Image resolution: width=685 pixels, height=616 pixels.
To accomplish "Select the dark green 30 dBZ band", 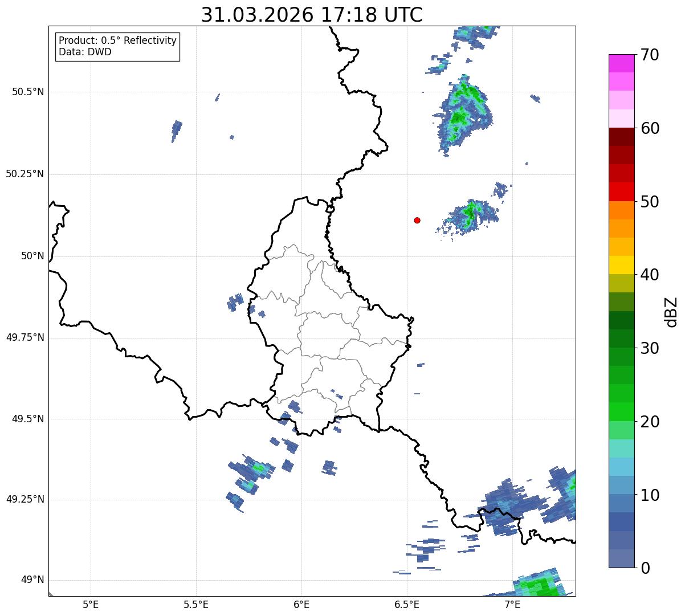I will point(621,338).
